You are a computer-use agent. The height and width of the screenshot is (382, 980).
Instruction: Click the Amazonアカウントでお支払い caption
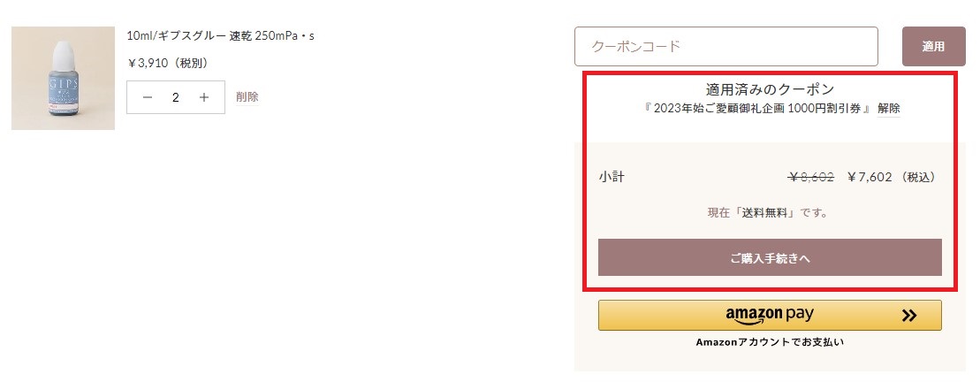[x=770, y=342]
